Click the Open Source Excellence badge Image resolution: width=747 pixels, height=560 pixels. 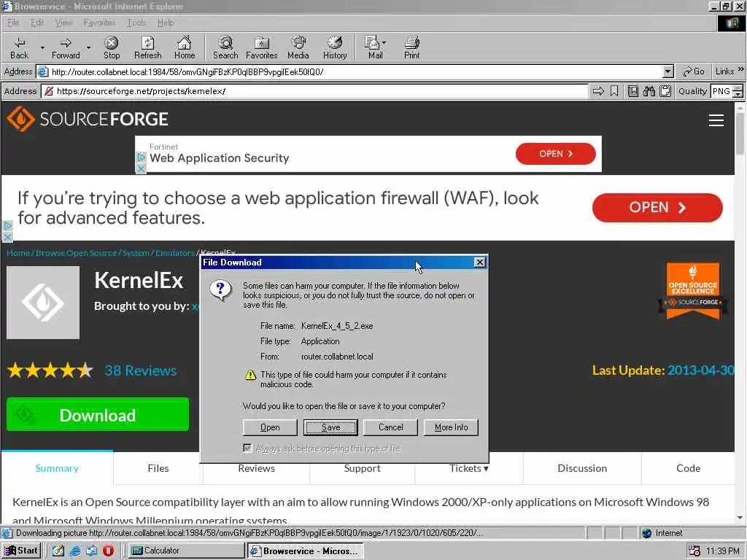click(x=693, y=291)
